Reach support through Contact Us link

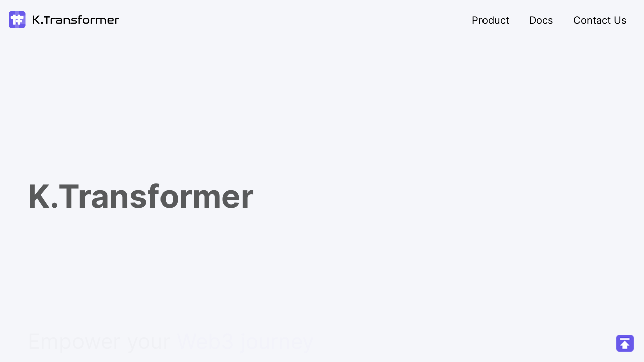(x=599, y=20)
